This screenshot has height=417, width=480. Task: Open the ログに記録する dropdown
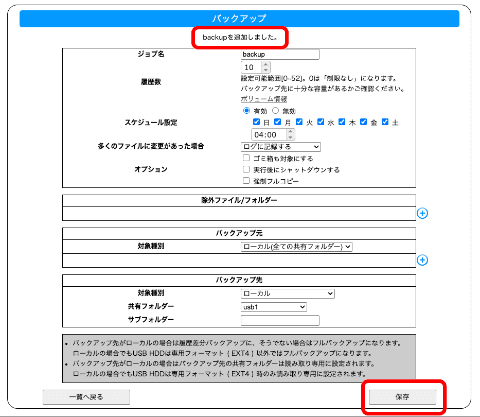pos(281,147)
